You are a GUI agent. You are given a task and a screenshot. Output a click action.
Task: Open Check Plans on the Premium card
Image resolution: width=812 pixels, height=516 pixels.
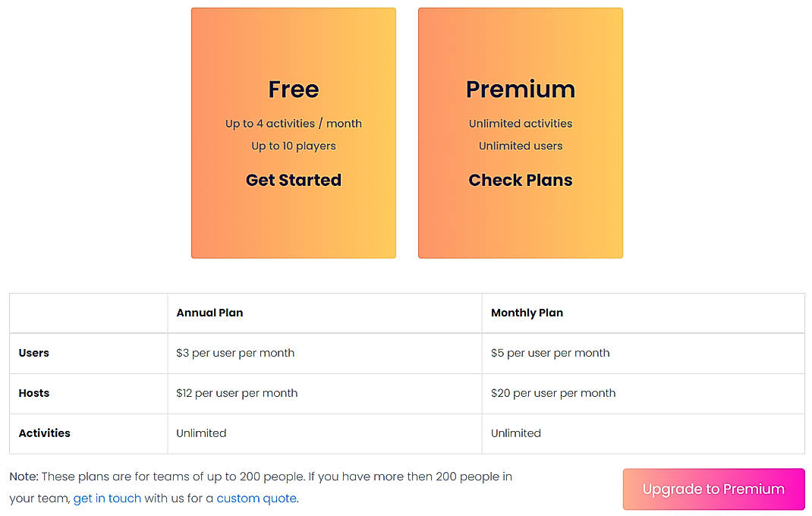pos(520,180)
